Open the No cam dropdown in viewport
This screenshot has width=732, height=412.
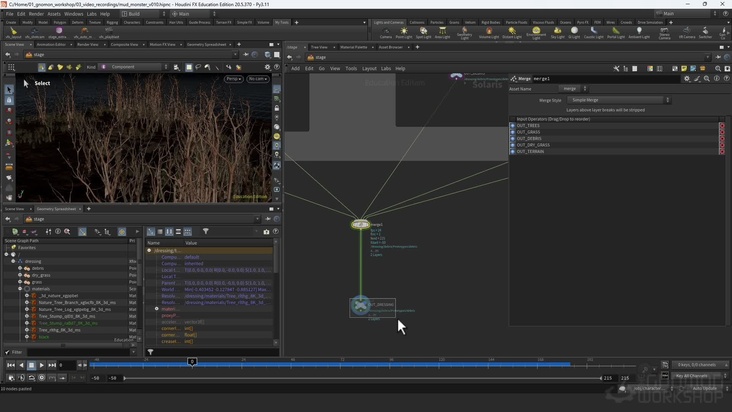click(x=257, y=79)
